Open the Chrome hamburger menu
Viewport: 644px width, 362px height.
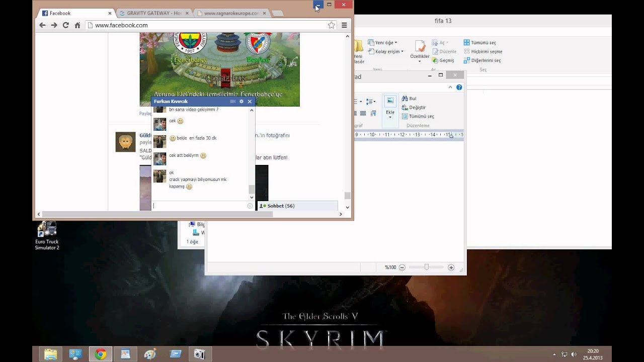pyautogui.click(x=345, y=25)
